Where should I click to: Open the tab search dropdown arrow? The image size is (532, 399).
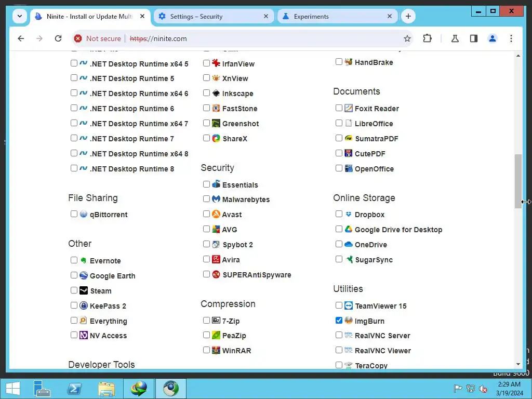pos(20,16)
